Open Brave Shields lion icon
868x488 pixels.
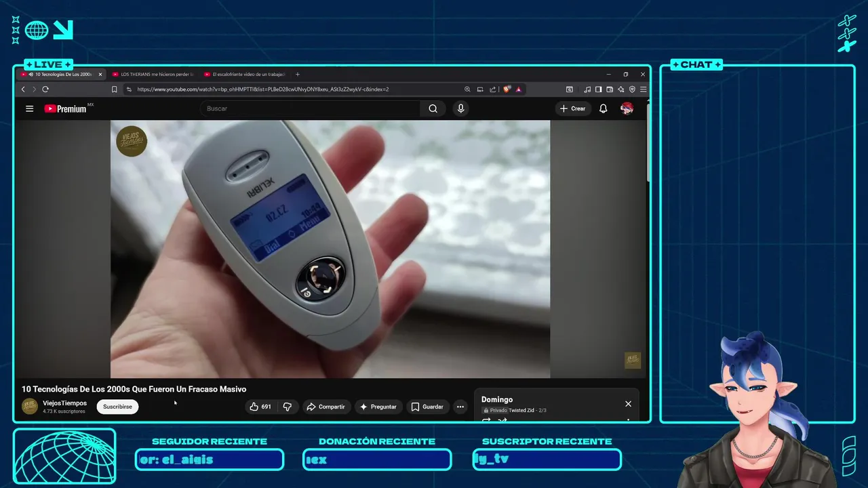[x=507, y=89]
